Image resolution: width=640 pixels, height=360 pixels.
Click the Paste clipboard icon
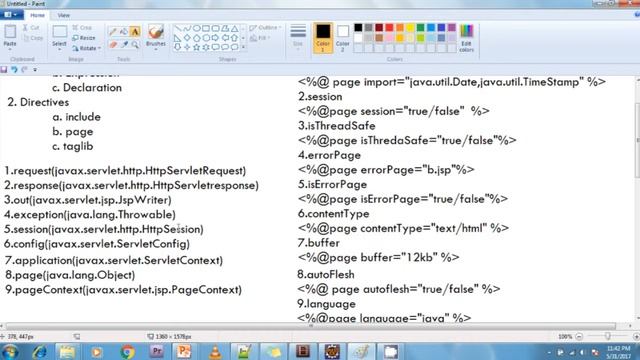[x=10, y=32]
